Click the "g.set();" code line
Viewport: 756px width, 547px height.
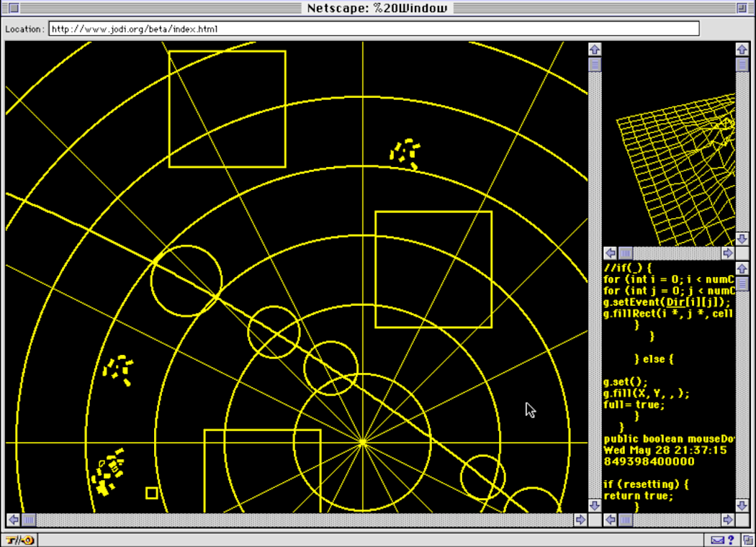626,382
